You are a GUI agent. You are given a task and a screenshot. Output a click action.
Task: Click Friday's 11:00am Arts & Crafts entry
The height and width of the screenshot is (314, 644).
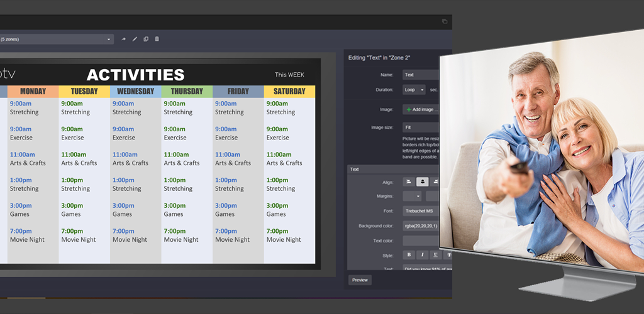(x=233, y=159)
